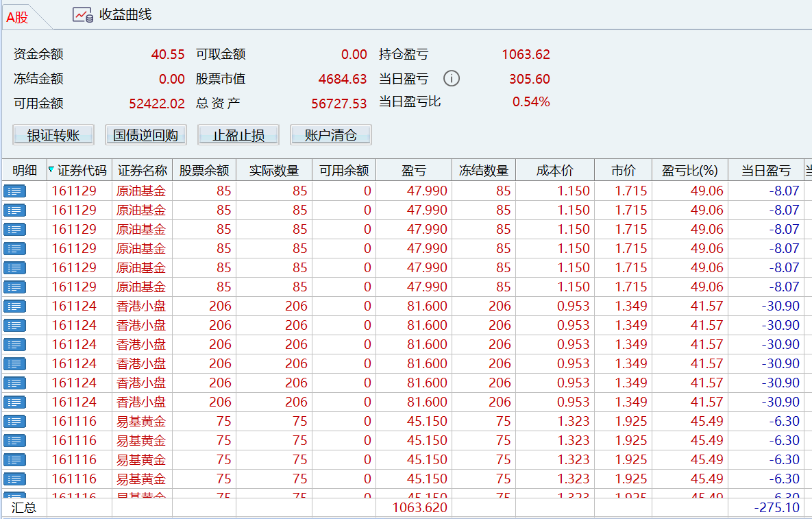Screen dimensions: 812x519
Task: Switch to the A股 tab
Action: click(17, 18)
